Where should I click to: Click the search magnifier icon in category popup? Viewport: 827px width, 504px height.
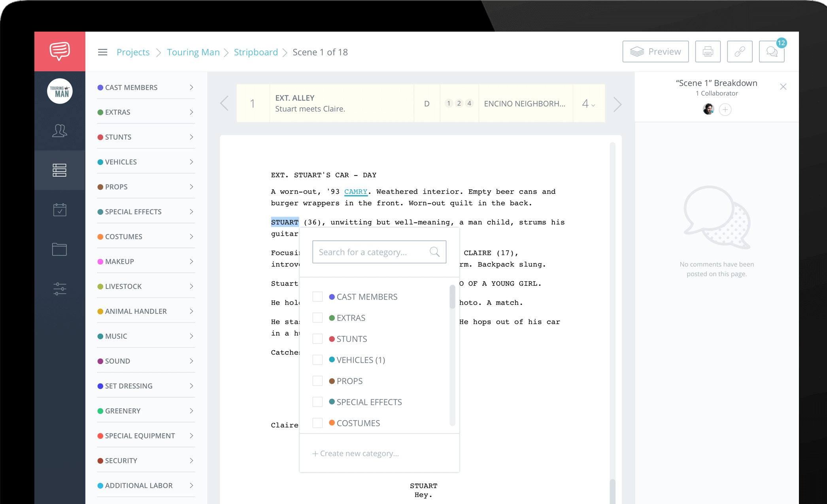(x=434, y=252)
